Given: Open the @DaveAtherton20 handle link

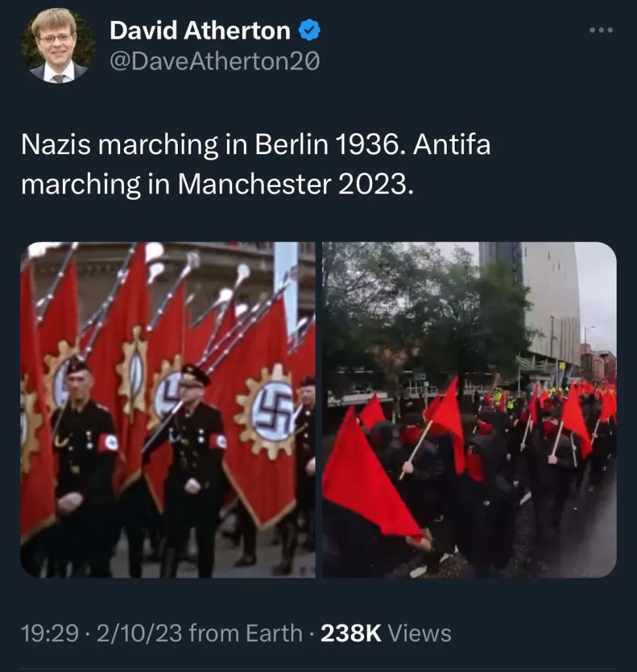Looking at the screenshot, I should pyautogui.click(x=215, y=61).
